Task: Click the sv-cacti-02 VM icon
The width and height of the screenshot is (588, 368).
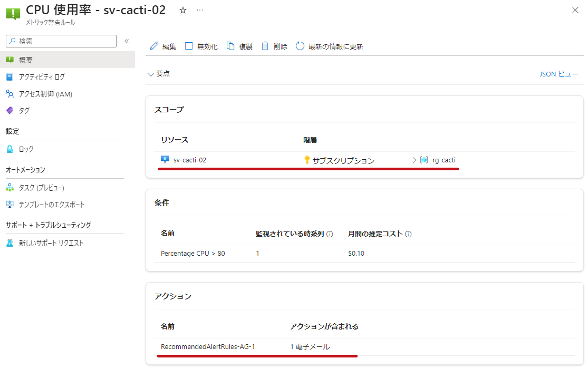Action: [x=165, y=160]
